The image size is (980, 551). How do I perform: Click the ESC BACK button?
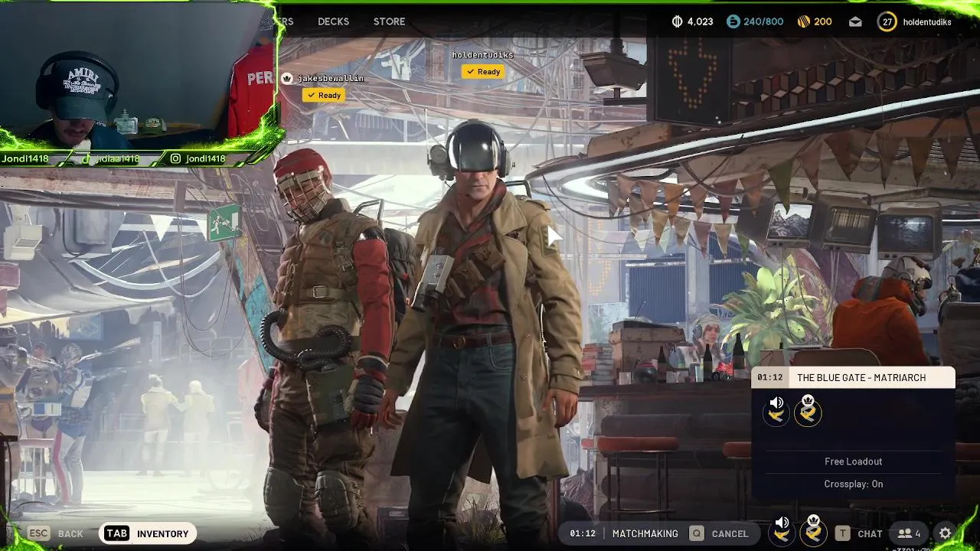55,533
